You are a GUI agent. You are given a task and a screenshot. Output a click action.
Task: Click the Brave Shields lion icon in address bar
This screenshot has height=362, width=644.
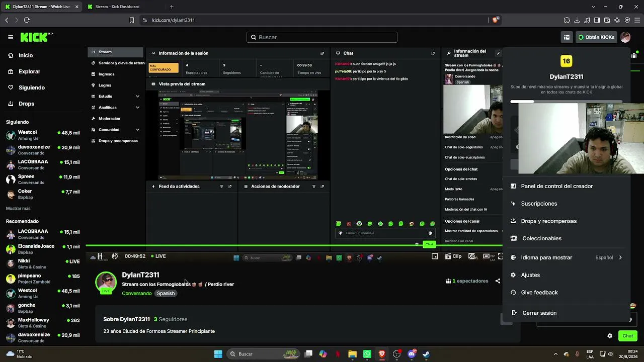pyautogui.click(x=495, y=20)
